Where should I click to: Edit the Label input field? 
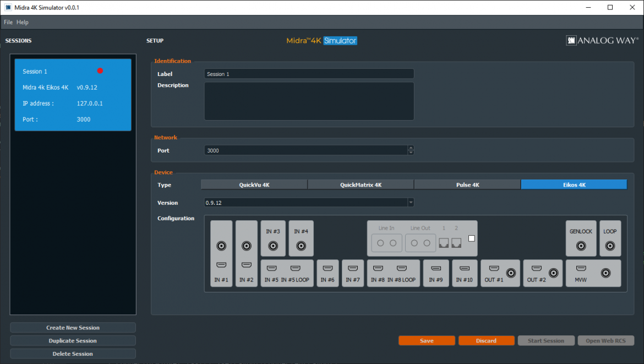(x=309, y=74)
